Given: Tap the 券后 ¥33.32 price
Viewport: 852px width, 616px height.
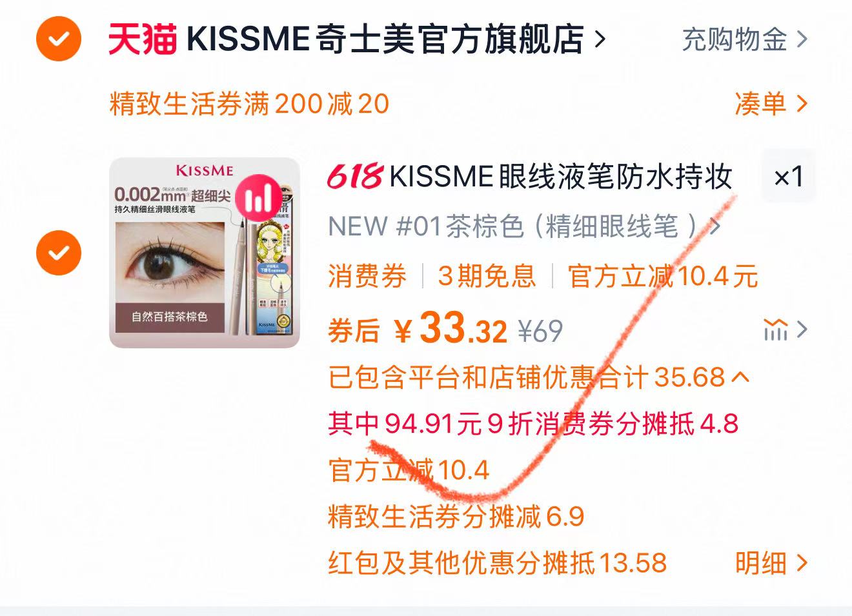Looking at the screenshot, I should tap(418, 329).
